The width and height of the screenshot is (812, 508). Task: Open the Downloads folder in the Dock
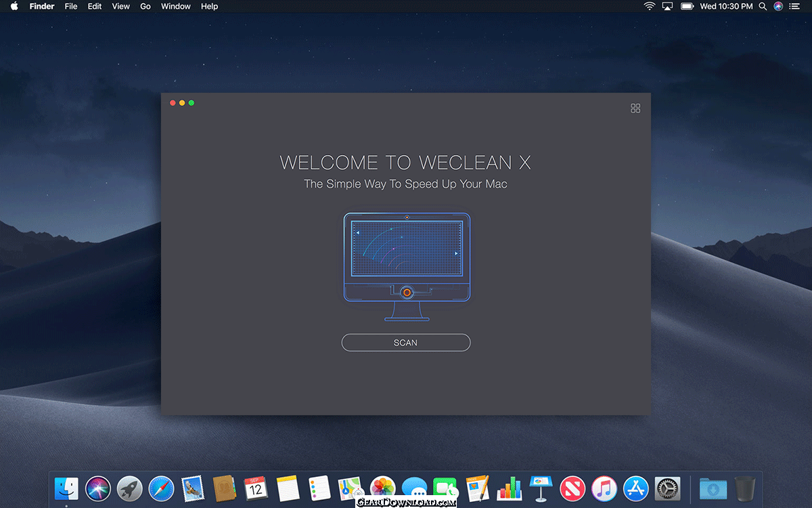(x=713, y=488)
